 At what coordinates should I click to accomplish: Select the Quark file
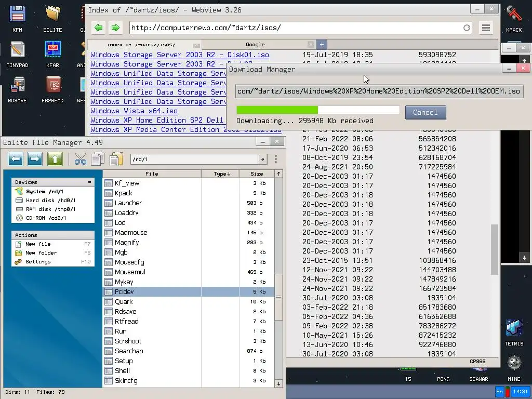pos(188,302)
